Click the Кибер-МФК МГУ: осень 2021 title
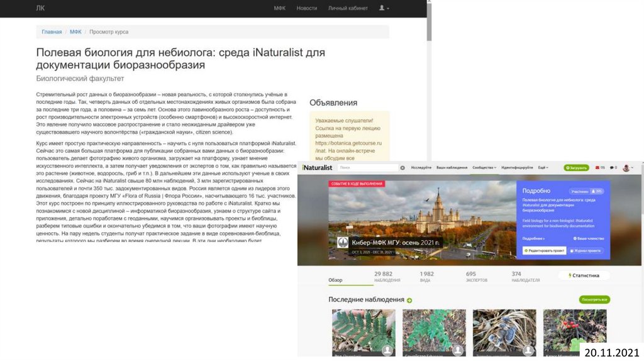This screenshot has height=361, width=644. pos(395,242)
